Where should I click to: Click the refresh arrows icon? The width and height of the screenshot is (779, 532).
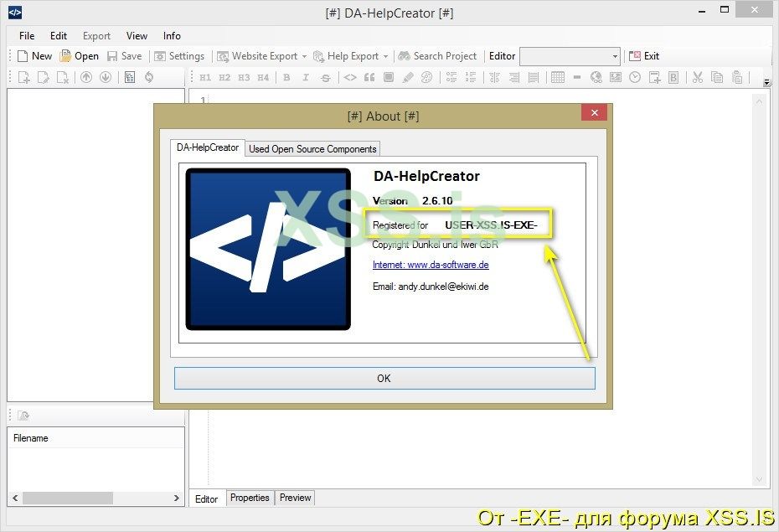149,77
